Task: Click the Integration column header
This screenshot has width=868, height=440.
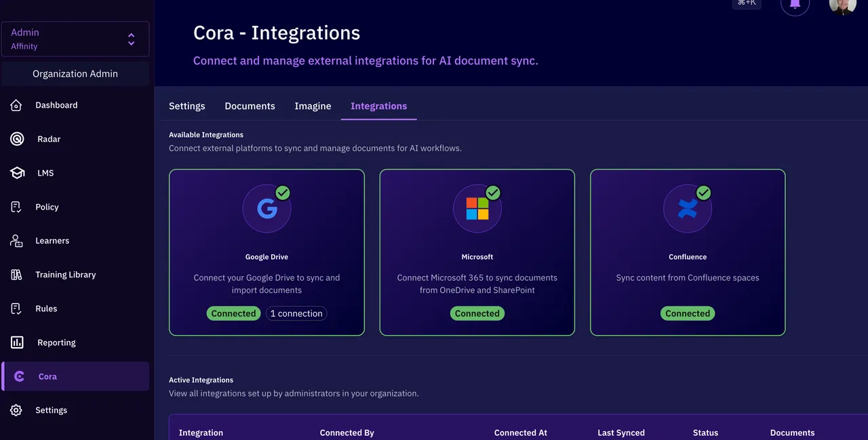Action: pyautogui.click(x=201, y=433)
